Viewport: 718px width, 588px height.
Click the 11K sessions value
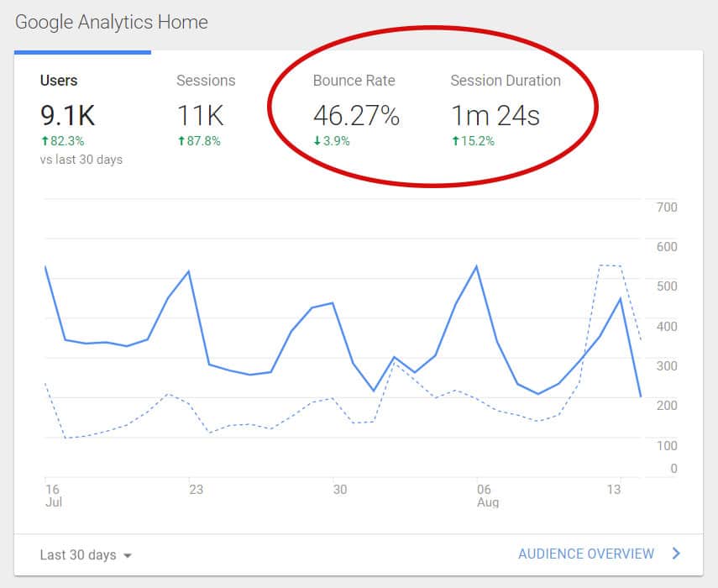200,115
